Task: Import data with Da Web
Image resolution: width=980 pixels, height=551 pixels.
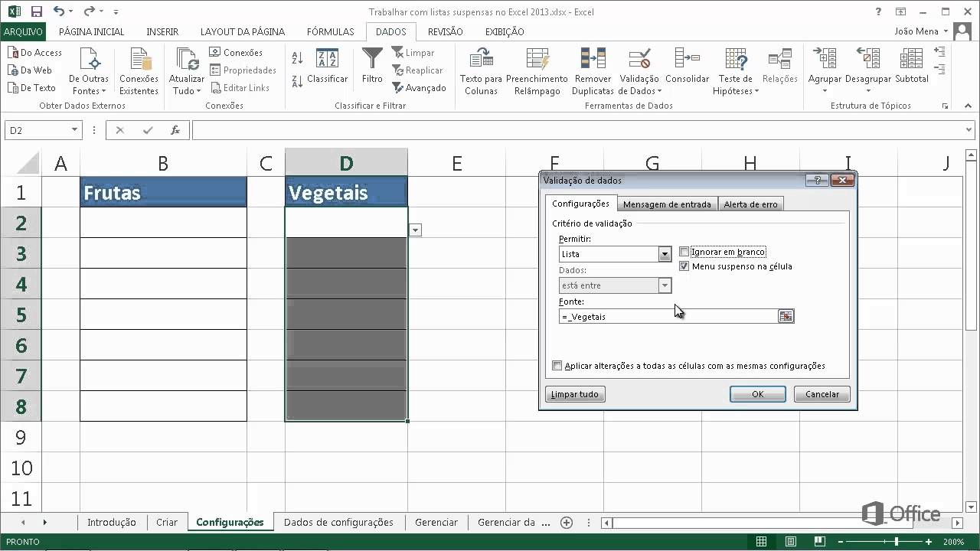Action: [30, 70]
